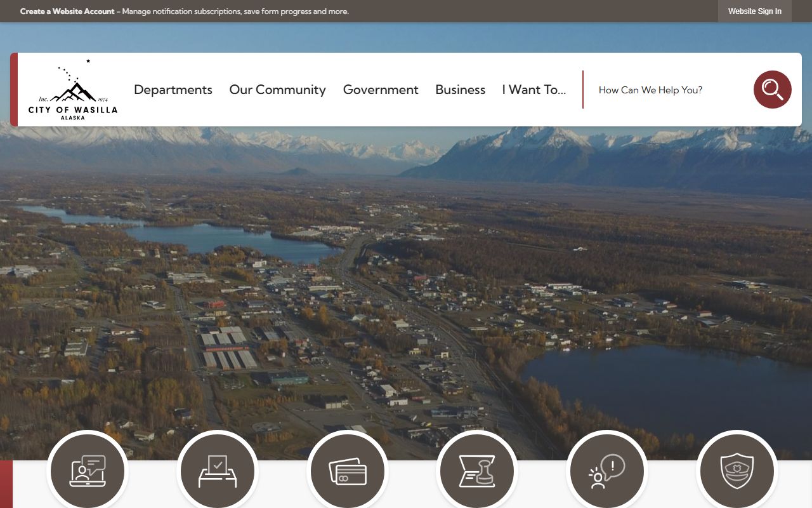Click the aerial photo of Wasilla
Screen dimensions: 812x508
[x=406, y=286]
